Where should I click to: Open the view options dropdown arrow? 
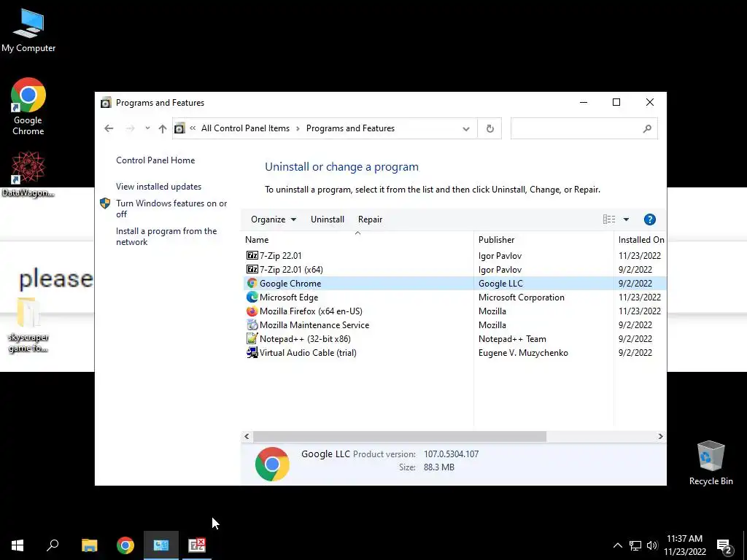tap(626, 219)
